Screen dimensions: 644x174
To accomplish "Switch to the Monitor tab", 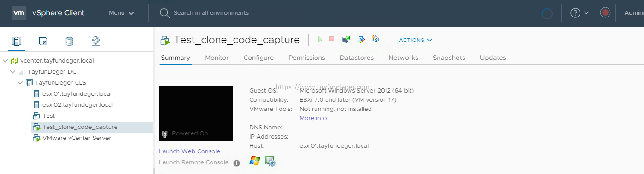I will [217, 58].
